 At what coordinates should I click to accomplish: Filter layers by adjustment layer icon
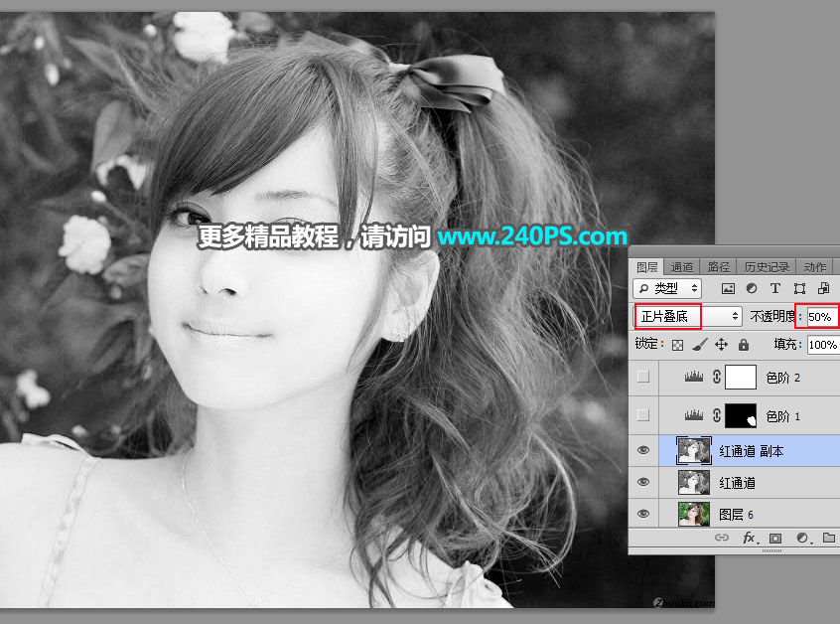[x=752, y=288]
